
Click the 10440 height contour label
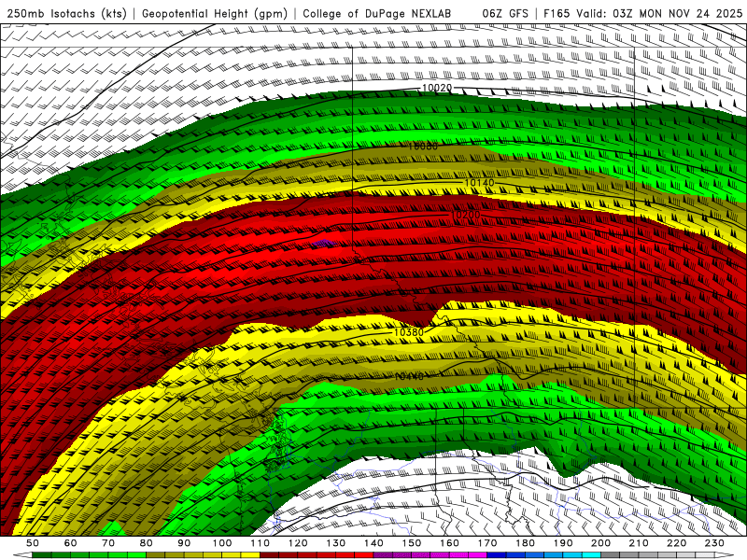409,377
